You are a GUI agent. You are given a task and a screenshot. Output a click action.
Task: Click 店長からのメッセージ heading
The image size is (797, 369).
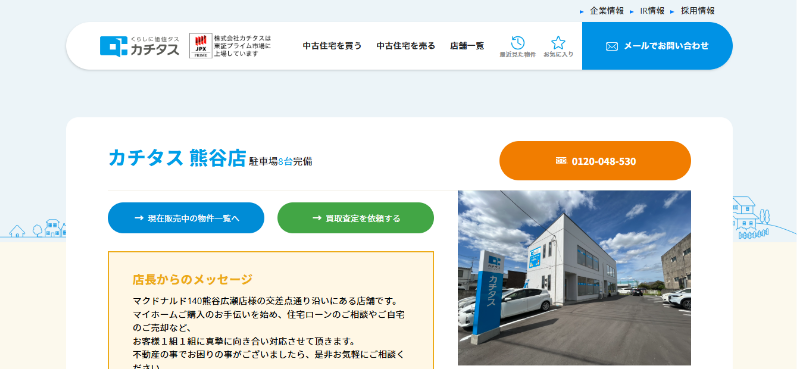tap(193, 280)
